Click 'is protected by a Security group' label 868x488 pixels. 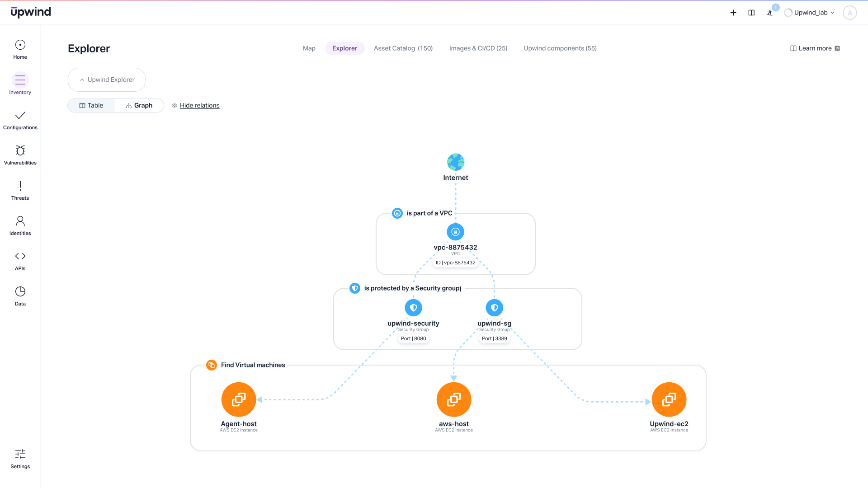tap(413, 288)
